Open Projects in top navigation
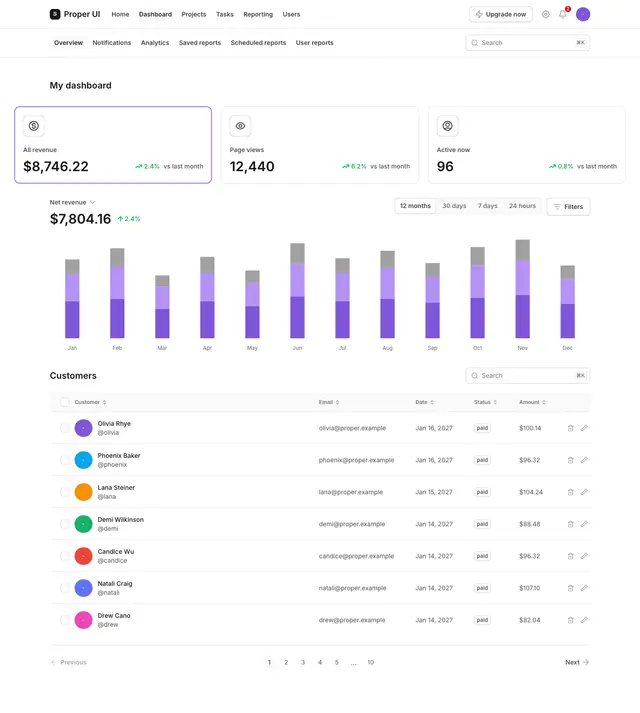This screenshot has height=713, width=640. pyautogui.click(x=194, y=14)
